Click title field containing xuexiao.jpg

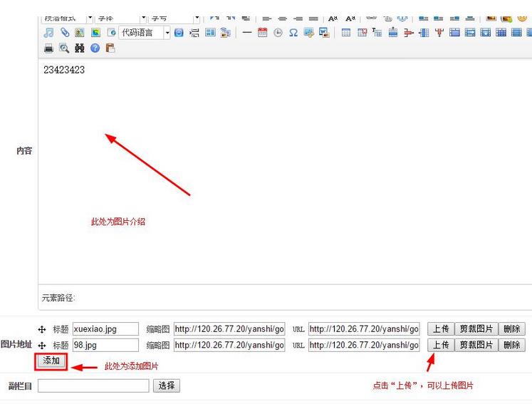pos(105,328)
